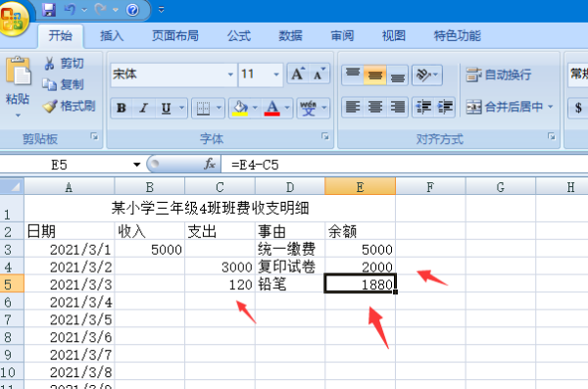This screenshot has width=588, height=389.
Task: Toggle italic formatting
Action: pos(143,109)
